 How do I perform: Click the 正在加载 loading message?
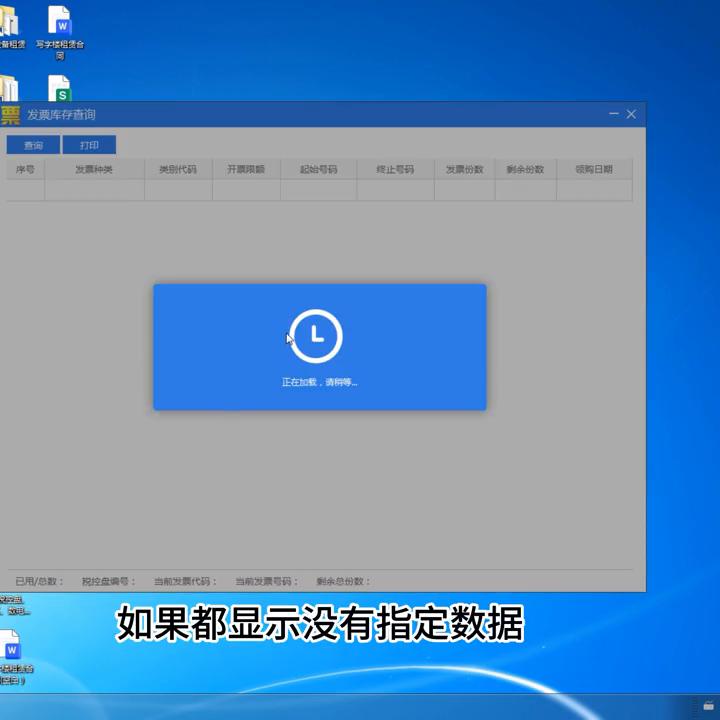point(320,382)
